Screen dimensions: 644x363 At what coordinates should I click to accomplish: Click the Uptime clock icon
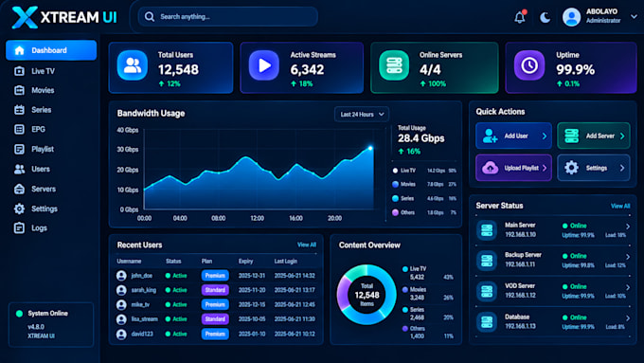[529, 65]
